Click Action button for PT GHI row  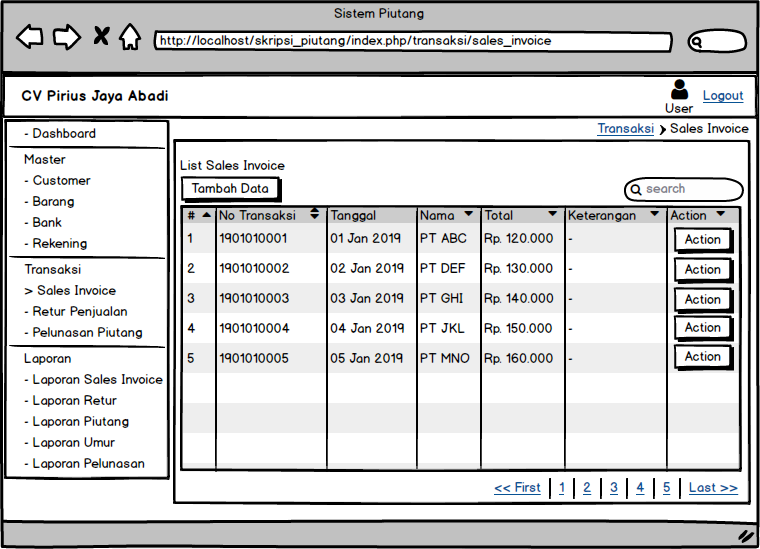tap(703, 299)
